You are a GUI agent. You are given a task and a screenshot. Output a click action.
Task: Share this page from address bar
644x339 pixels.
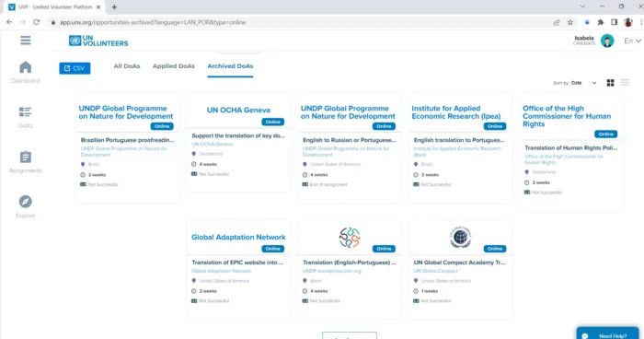[x=557, y=22]
